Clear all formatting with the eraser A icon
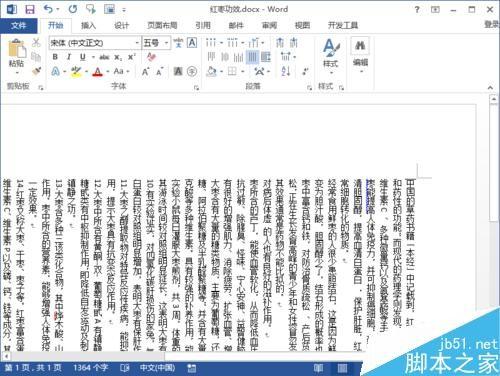This screenshot has width=500, height=376. tap(151, 57)
